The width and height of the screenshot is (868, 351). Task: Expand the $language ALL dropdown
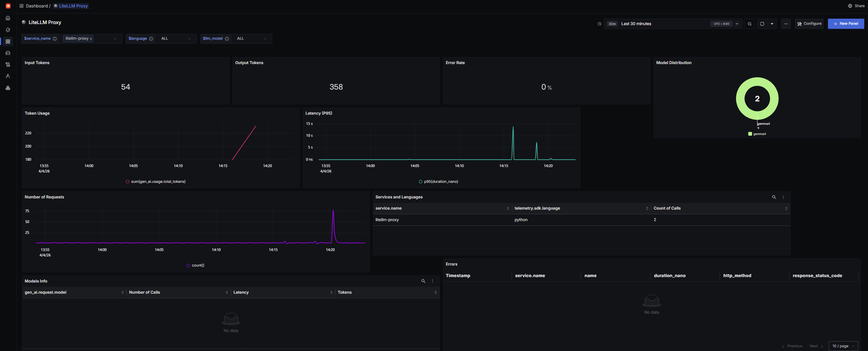pos(175,39)
